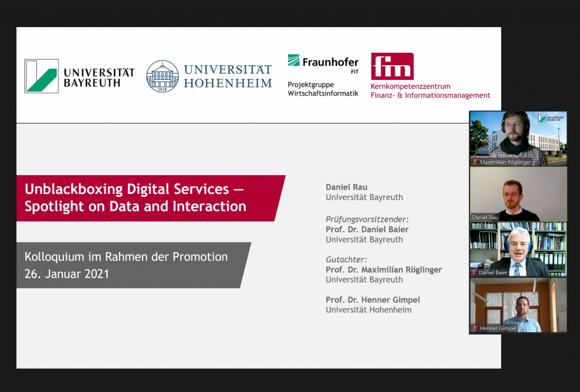Select Daniel Rau's video tile

tap(518, 194)
